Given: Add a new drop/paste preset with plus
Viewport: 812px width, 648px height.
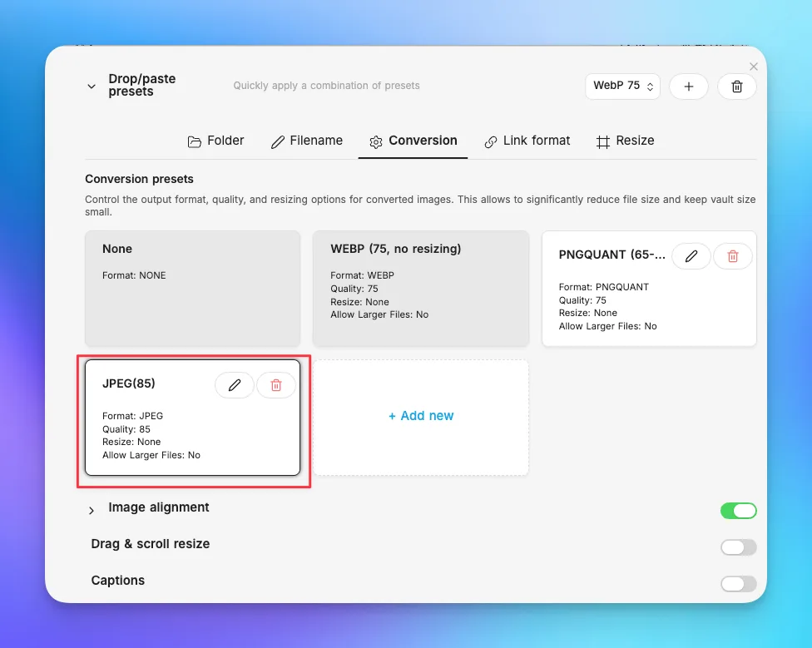Looking at the screenshot, I should (688, 87).
